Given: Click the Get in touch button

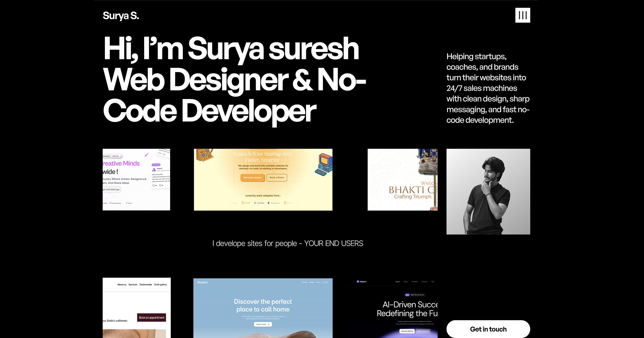Looking at the screenshot, I should pos(488,329).
